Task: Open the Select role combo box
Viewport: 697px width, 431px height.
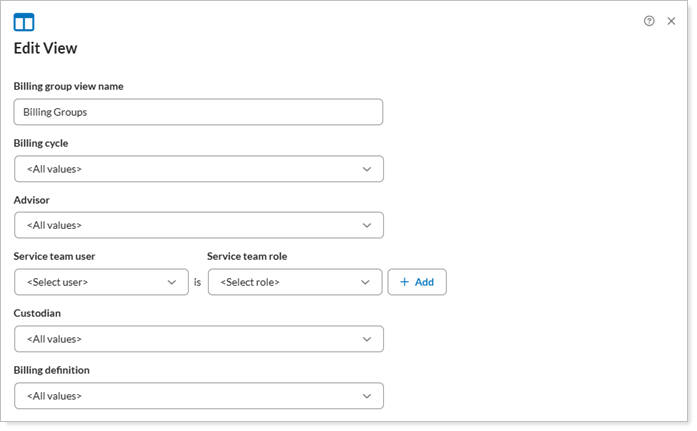Action: point(294,282)
